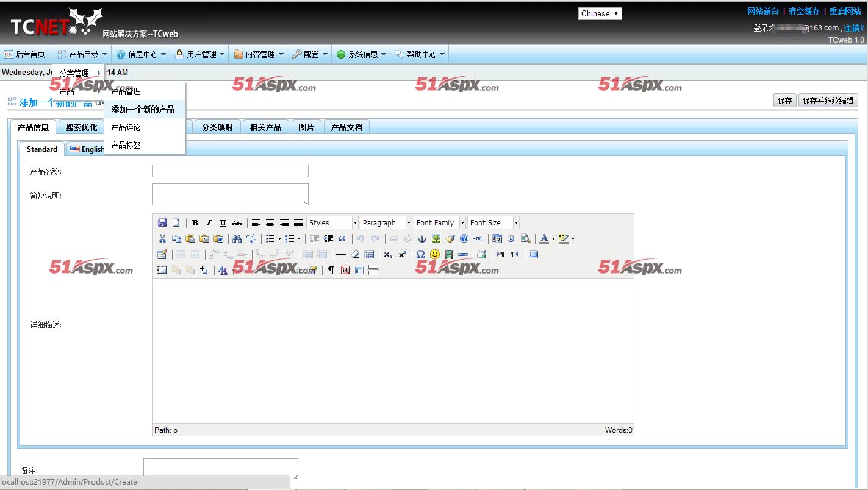Image resolution: width=868 pixels, height=490 pixels.
Task: Open the Chinese language selector
Action: tap(600, 13)
